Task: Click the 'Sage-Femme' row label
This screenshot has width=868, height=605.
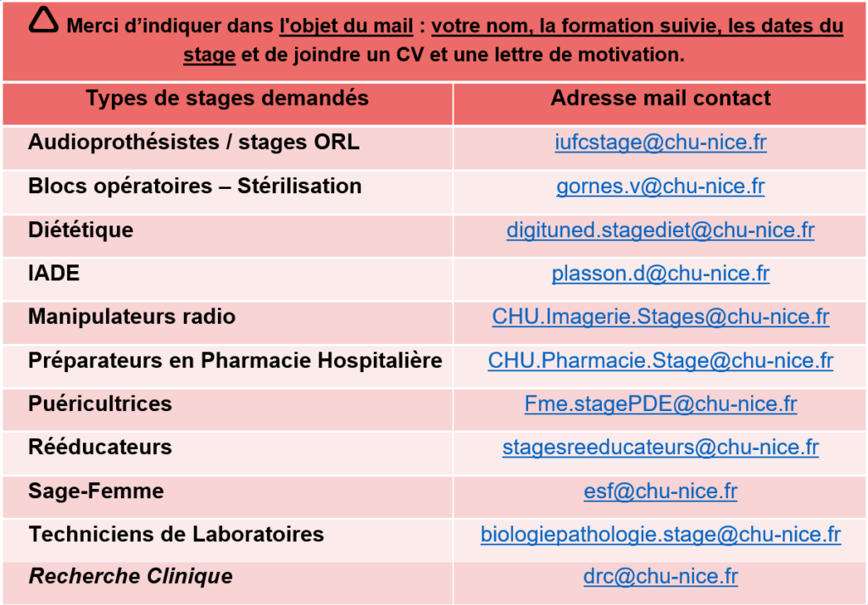Action: pyautogui.click(x=96, y=491)
